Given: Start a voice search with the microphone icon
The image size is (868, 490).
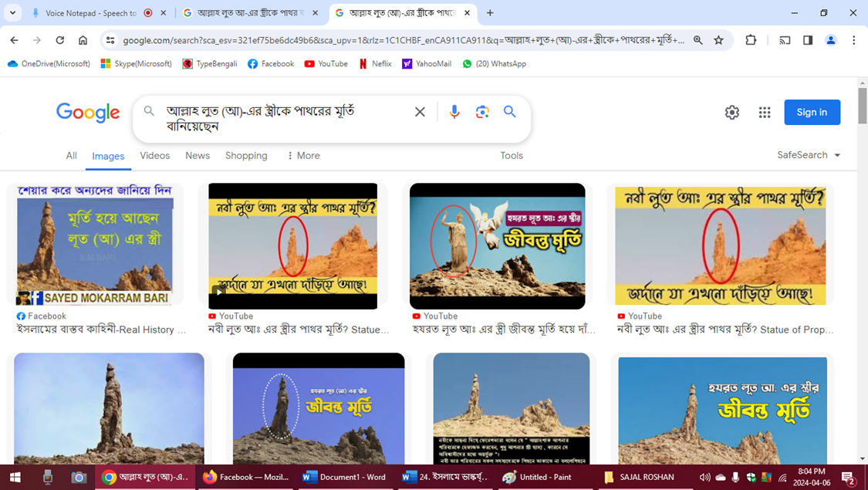Looking at the screenshot, I should point(454,111).
